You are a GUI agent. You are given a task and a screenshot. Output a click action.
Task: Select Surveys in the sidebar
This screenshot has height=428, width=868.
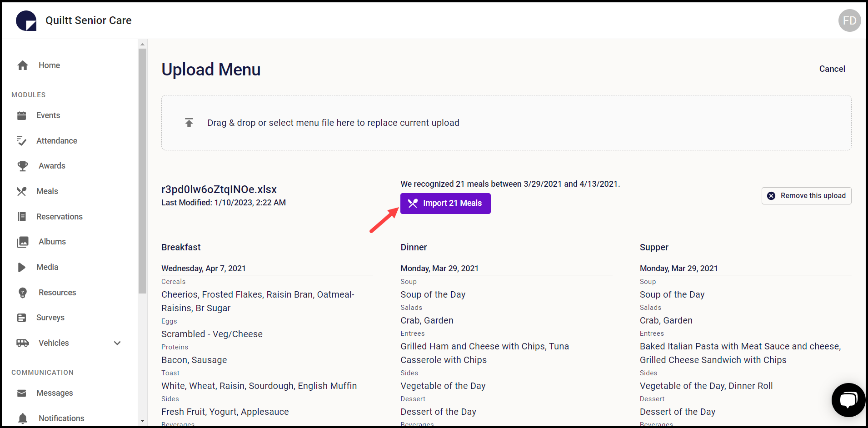50,318
